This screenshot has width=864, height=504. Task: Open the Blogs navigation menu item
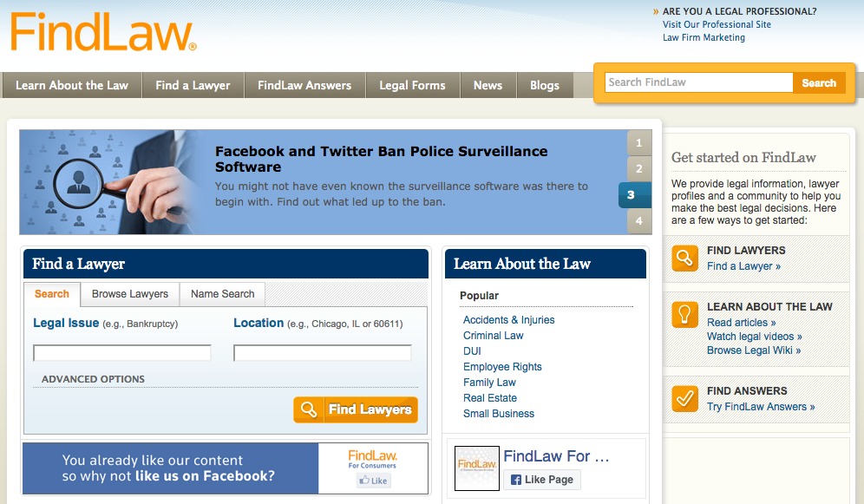pos(544,85)
